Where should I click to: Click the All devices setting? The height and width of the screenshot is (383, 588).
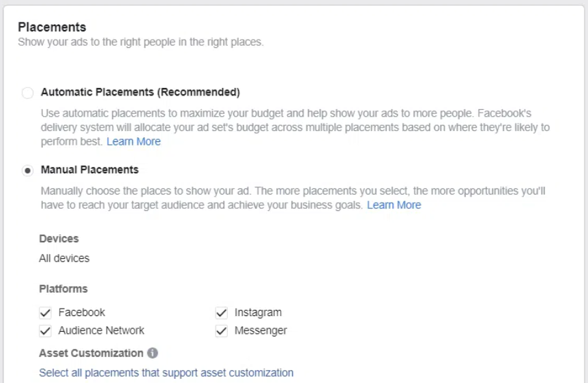[64, 258]
